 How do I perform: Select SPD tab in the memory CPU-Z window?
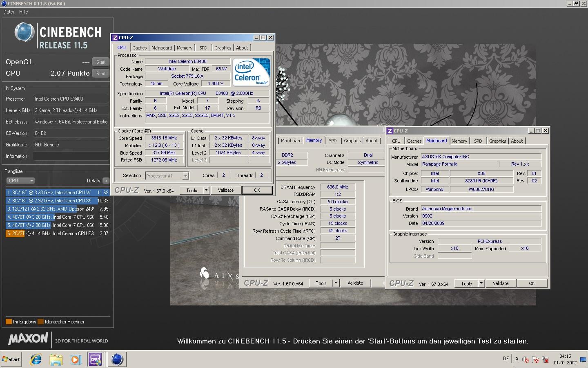(x=333, y=141)
